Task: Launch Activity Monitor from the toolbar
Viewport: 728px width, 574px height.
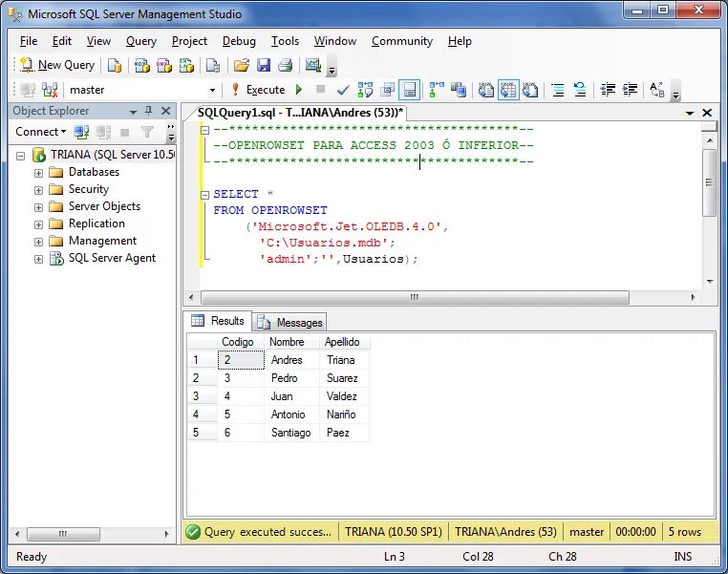Action: pos(313,66)
